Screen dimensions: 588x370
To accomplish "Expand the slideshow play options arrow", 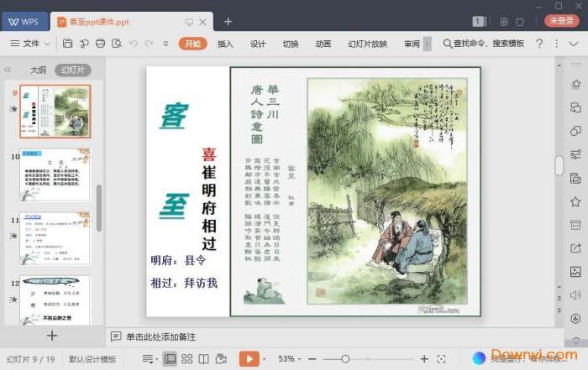I will tap(265, 360).
